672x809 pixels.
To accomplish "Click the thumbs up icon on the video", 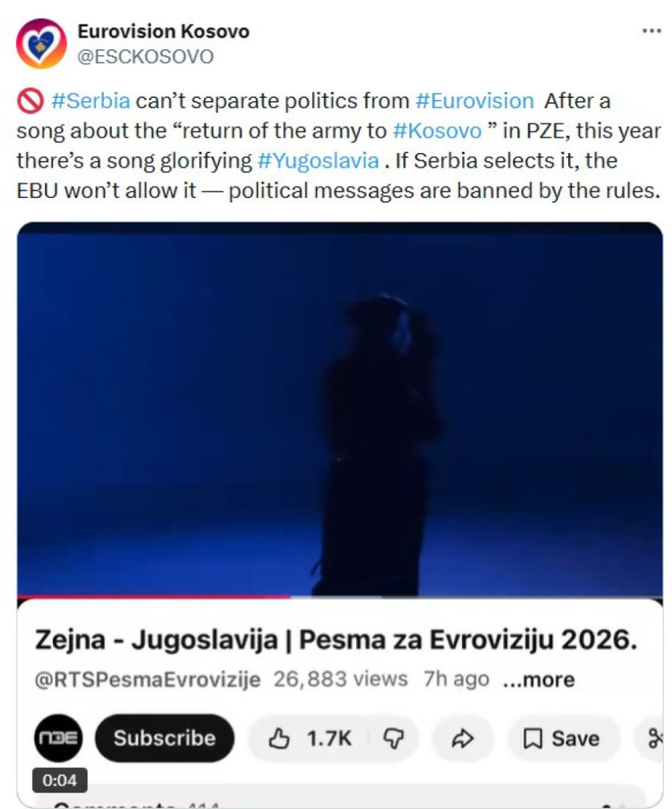I will tap(279, 738).
